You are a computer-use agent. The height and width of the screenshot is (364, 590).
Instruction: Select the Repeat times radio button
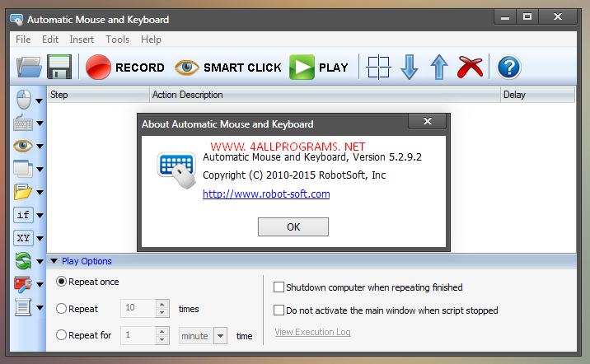point(61,309)
